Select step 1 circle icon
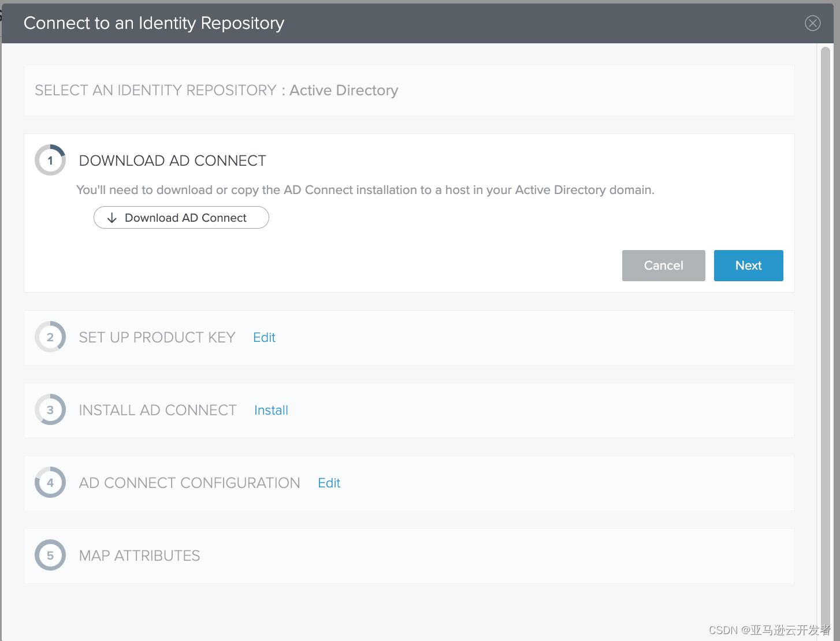Viewport: 840px width, 641px height. click(x=50, y=160)
